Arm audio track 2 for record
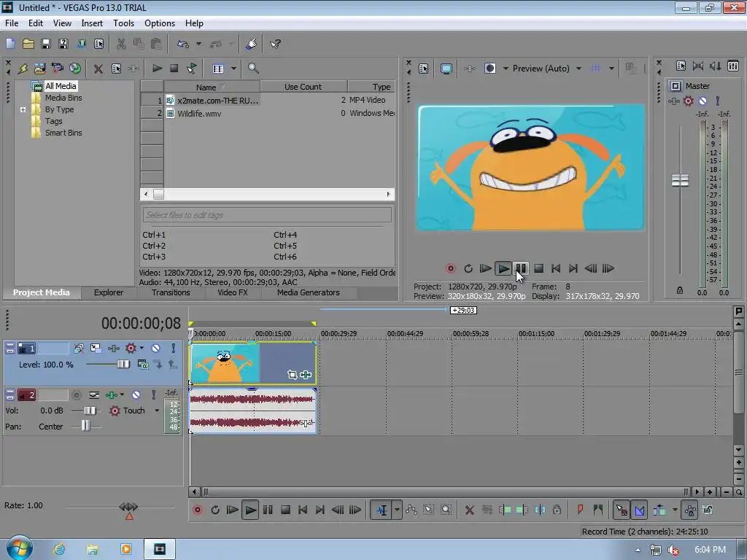747x560 pixels. pos(76,394)
